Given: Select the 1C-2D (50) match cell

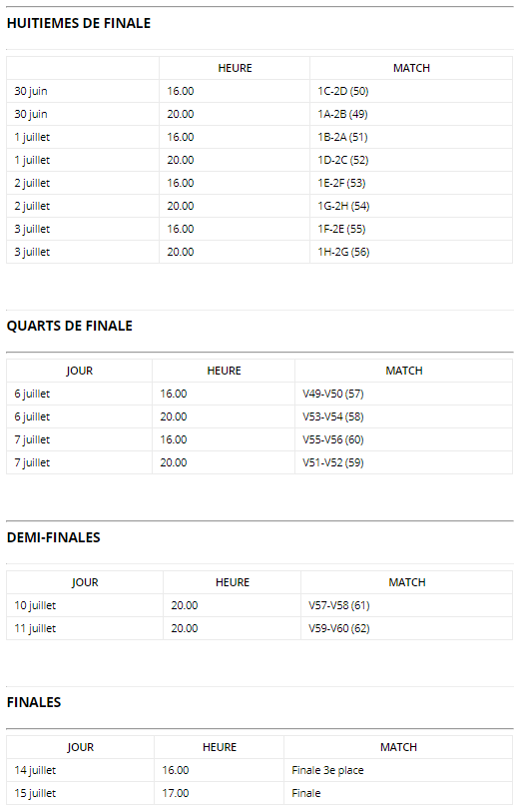Looking at the screenshot, I should pos(411,91).
